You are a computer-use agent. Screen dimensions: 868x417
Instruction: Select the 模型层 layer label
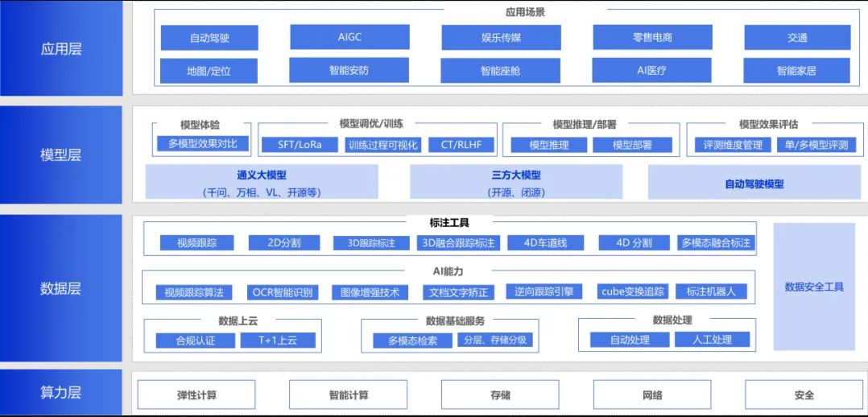click(x=61, y=155)
